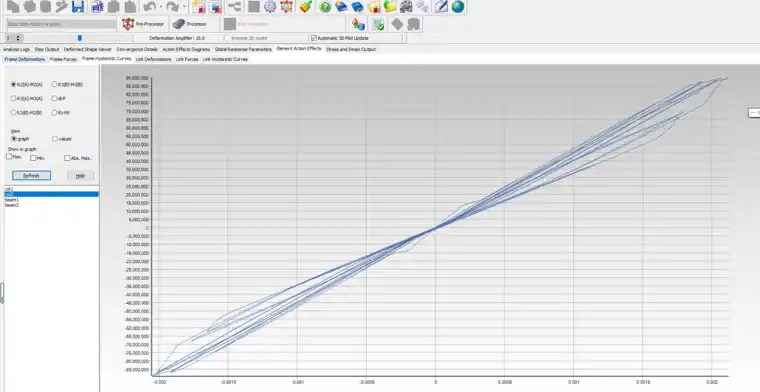760x392 pixels.
Task: Click the paintbrush icon in toolbar
Action: coord(305,6)
